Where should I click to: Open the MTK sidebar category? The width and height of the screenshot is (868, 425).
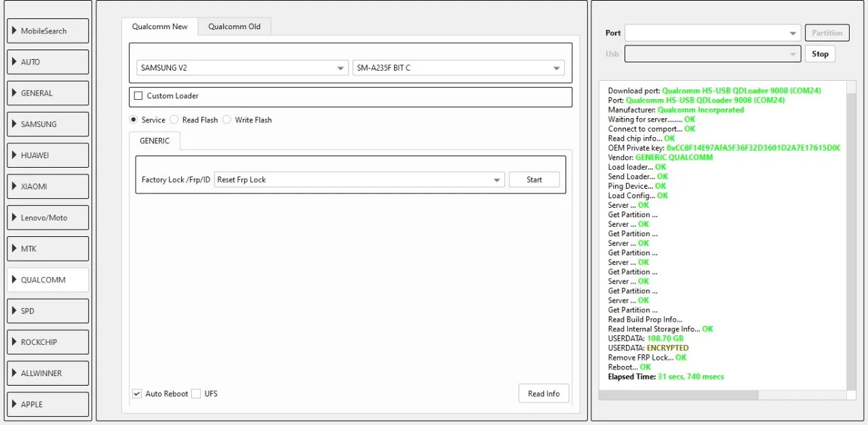pyautogui.click(x=47, y=249)
